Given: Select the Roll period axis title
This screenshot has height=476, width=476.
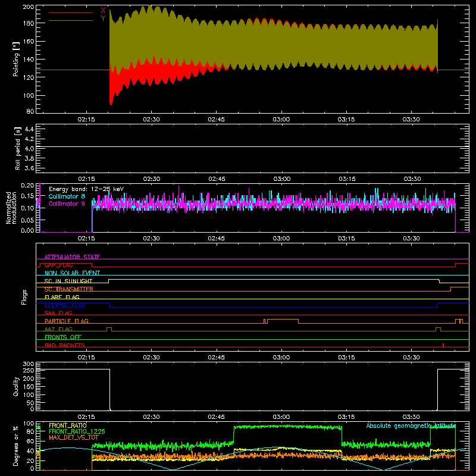Looking at the screenshot, I should tap(18, 148).
